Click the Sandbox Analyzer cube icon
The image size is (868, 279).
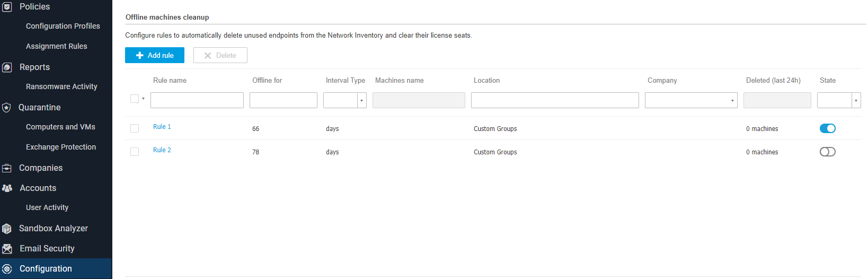[x=7, y=229]
